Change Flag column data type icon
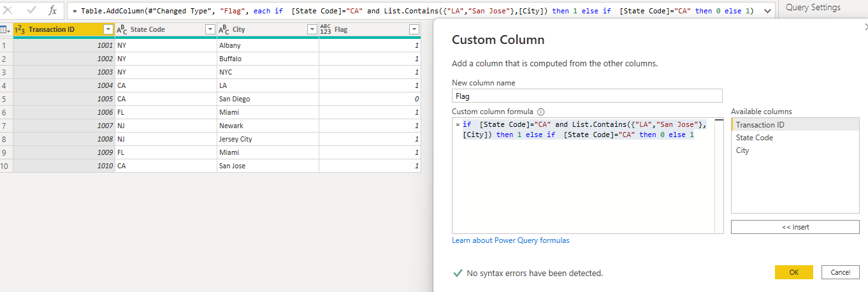868x292 pixels. (x=326, y=29)
